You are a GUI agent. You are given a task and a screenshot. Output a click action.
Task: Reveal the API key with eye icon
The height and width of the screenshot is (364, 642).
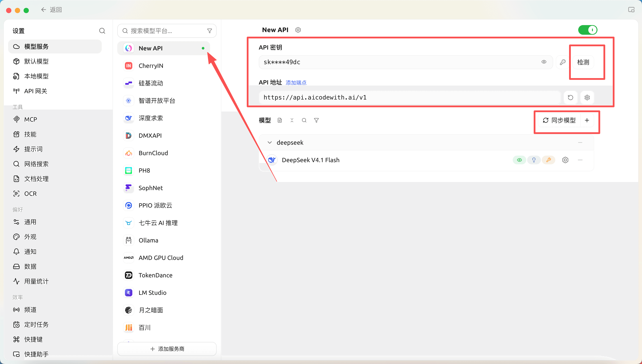click(544, 62)
